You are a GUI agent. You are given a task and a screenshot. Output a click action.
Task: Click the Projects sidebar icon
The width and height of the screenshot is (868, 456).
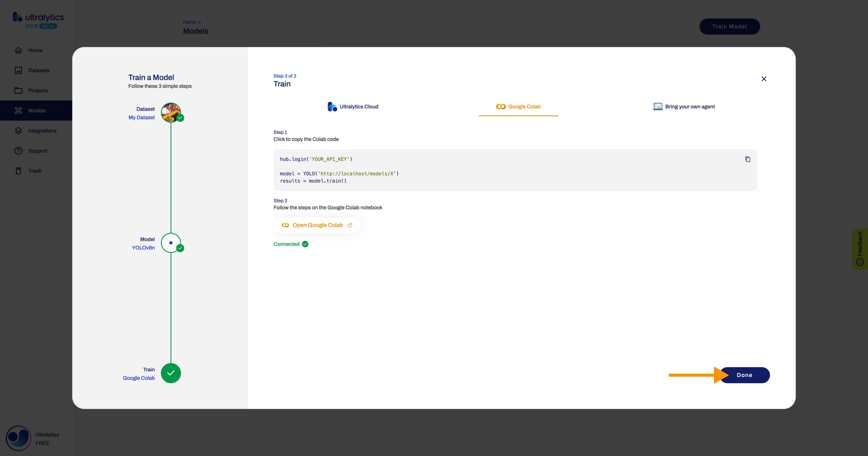tap(19, 90)
